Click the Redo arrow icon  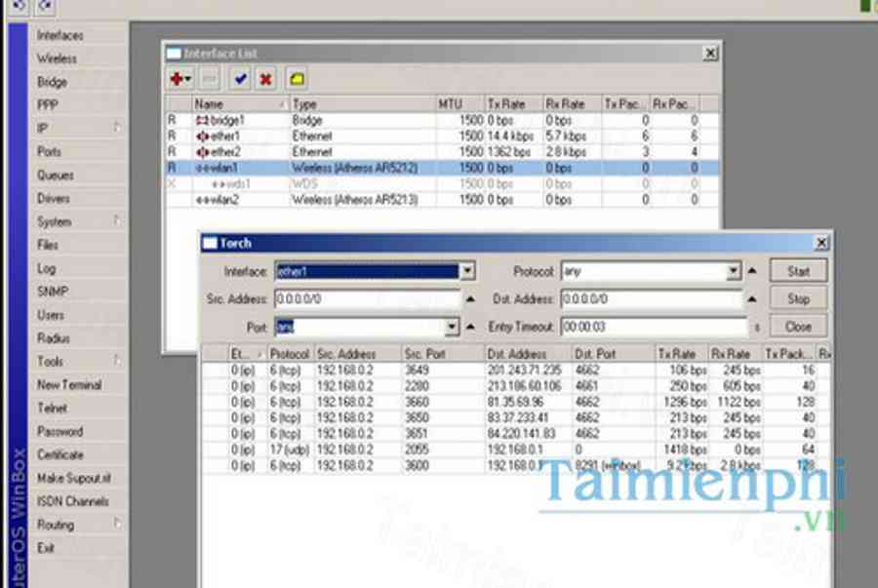tap(46, 6)
